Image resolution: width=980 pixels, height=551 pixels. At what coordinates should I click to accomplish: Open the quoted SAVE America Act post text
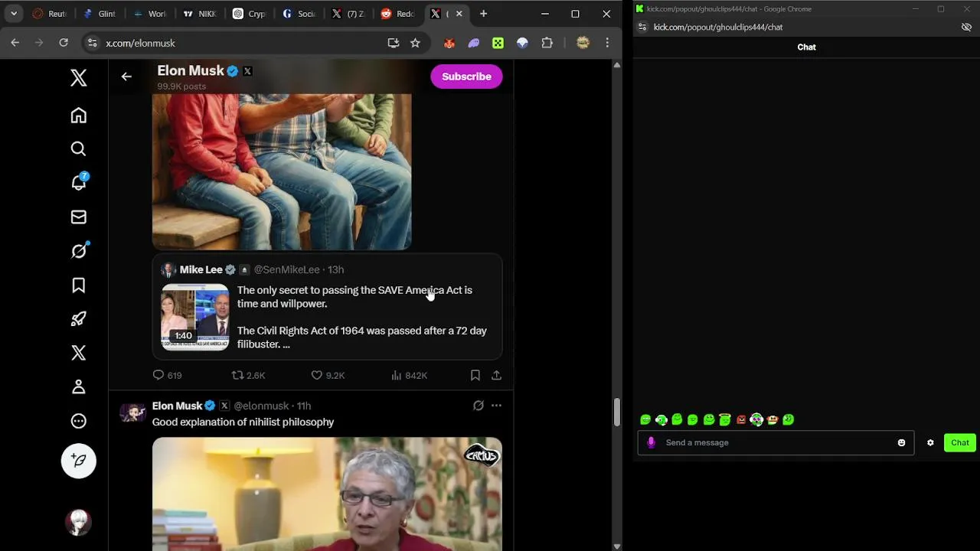tap(362, 317)
